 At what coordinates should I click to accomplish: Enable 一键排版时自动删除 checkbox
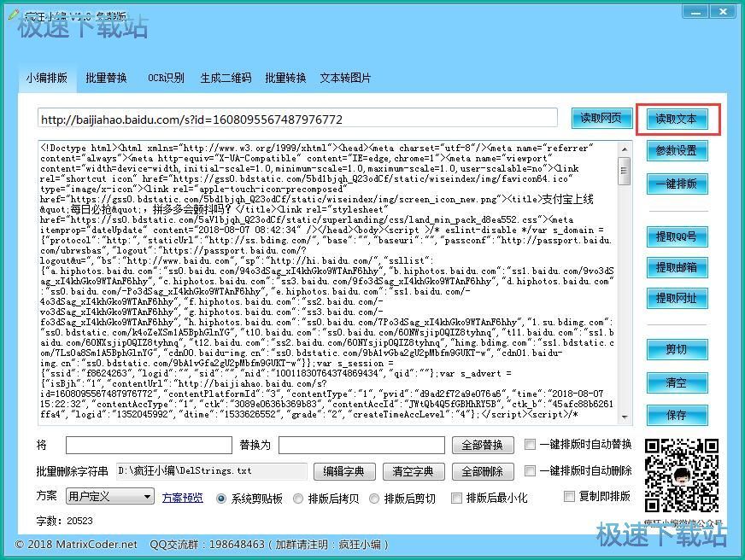[530, 470]
